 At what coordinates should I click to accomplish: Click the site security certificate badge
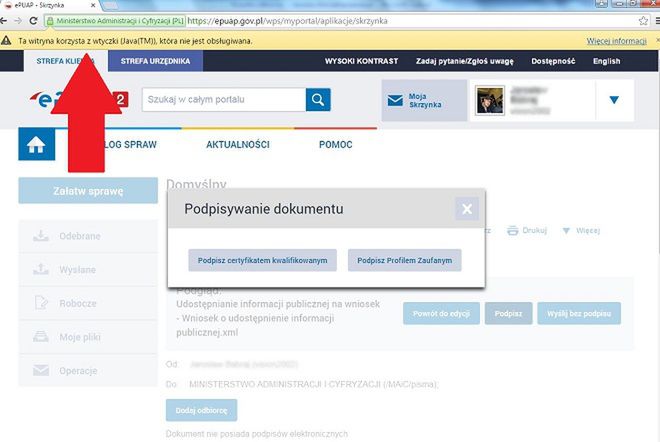coord(115,21)
